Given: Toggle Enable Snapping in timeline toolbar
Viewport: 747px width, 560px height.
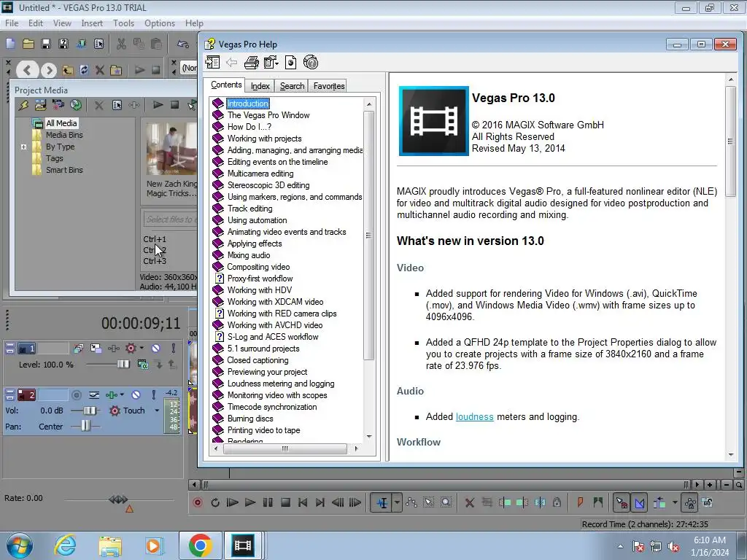Looking at the screenshot, I should tap(622, 502).
